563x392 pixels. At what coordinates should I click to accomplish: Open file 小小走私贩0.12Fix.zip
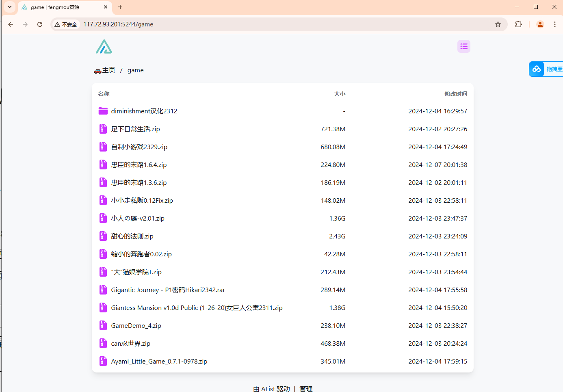point(142,200)
